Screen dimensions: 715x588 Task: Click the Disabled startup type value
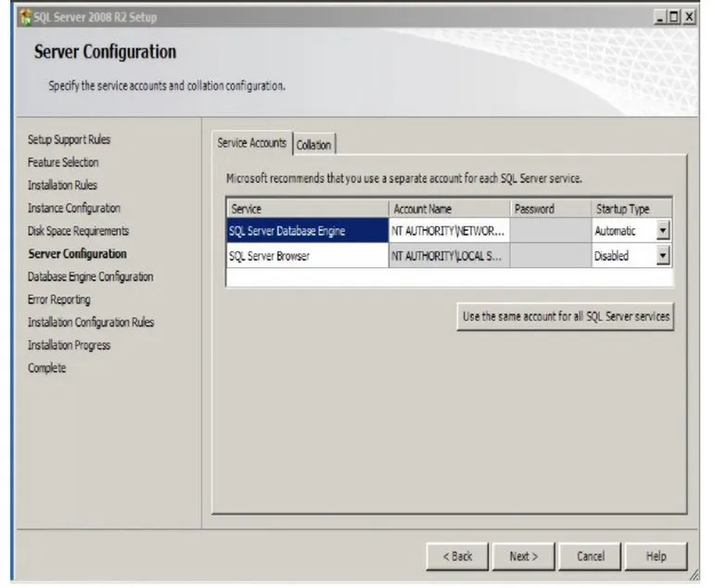(611, 256)
